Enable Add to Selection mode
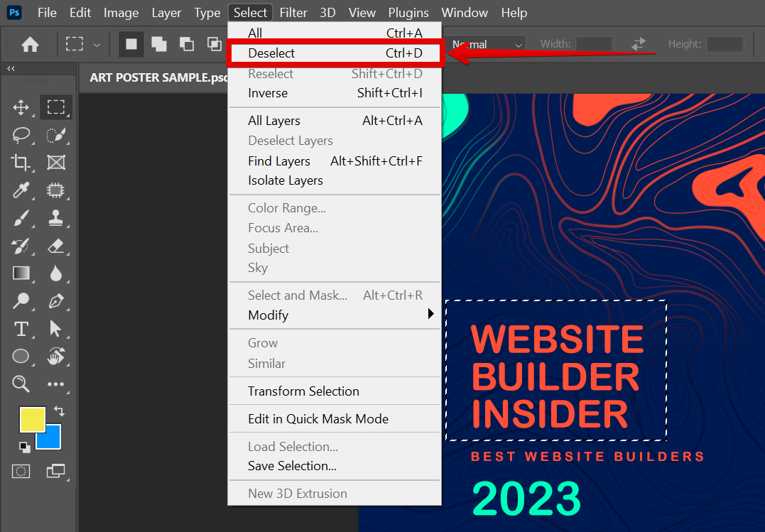The image size is (765, 532). 158,43
